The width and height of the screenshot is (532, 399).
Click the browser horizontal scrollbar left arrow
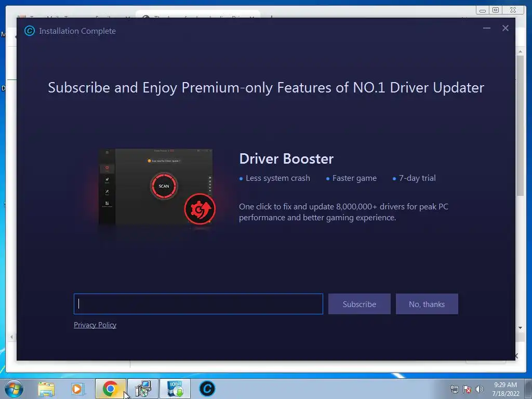pyautogui.click(x=11, y=337)
